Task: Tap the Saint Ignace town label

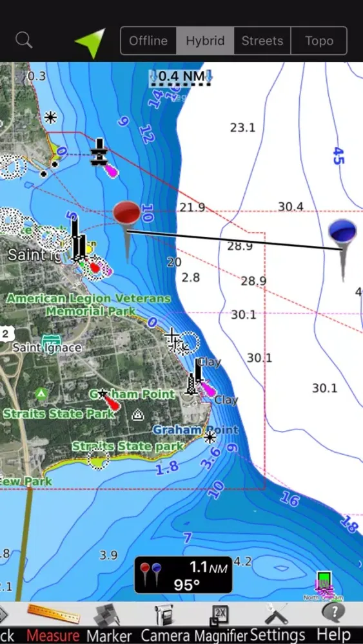Action: (47, 348)
